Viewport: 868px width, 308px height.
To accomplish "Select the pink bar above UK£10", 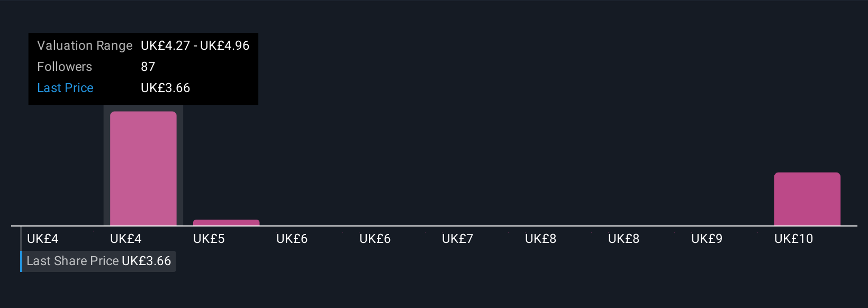I will 807,199.
